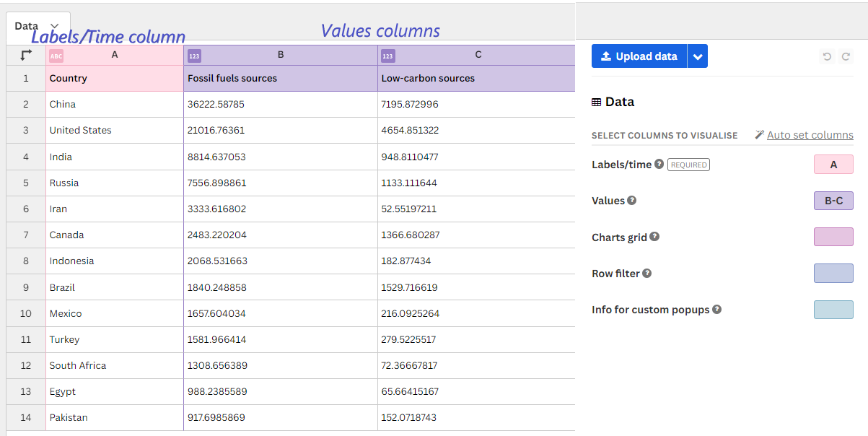Switch to the Data sheet tab

coord(26,25)
